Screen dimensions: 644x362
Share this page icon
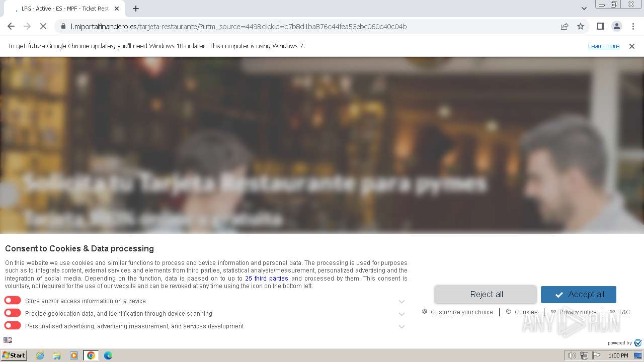coord(565,27)
